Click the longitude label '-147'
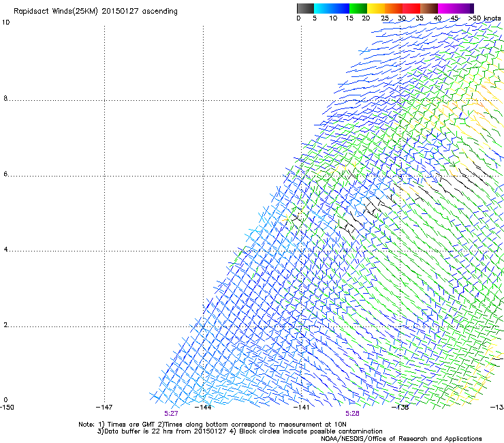This screenshot has width=504, height=443. 104,407
